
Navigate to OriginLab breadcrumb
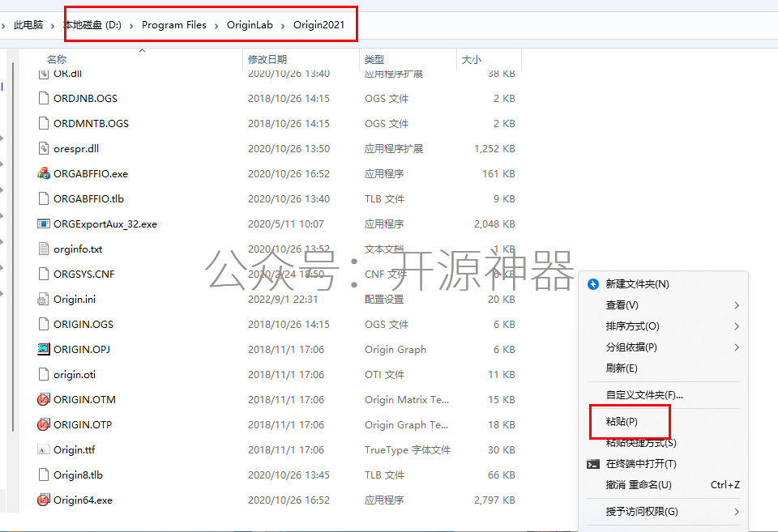click(250, 25)
